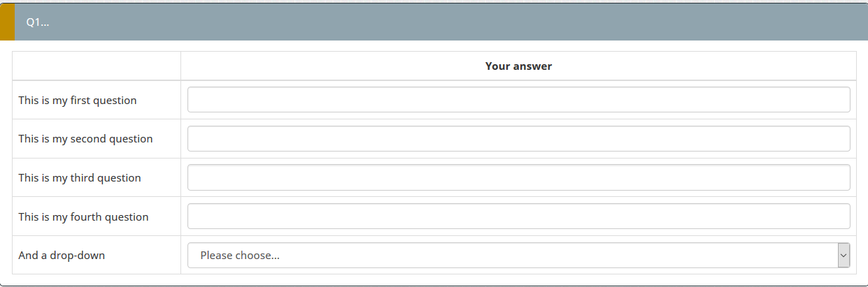The height and width of the screenshot is (287, 868).
Task: Click the 'This is my fourth question' label
Action: click(x=83, y=217)
